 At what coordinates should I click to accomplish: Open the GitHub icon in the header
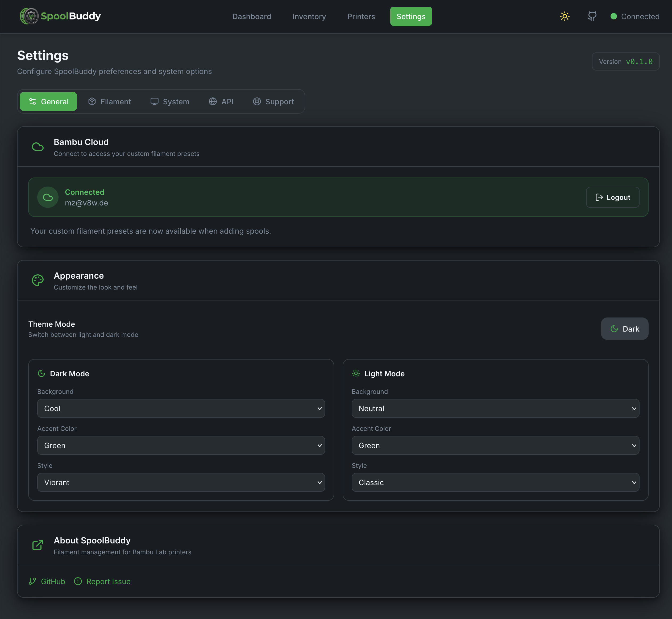[592, 16]
